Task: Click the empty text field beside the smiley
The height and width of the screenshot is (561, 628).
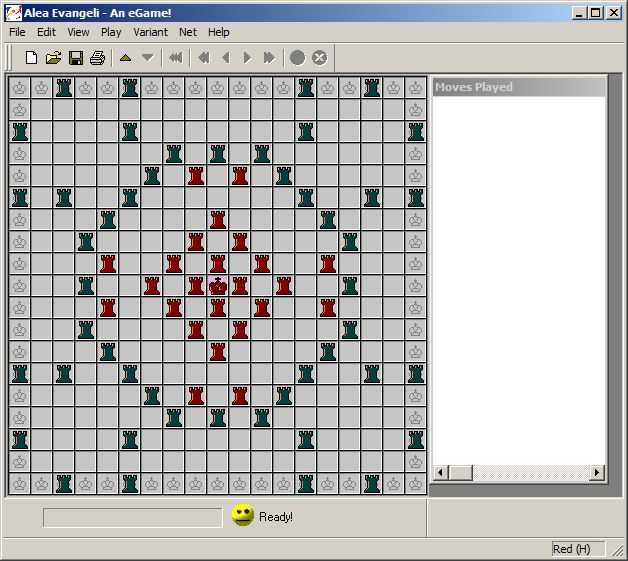Action: (133, 518)
